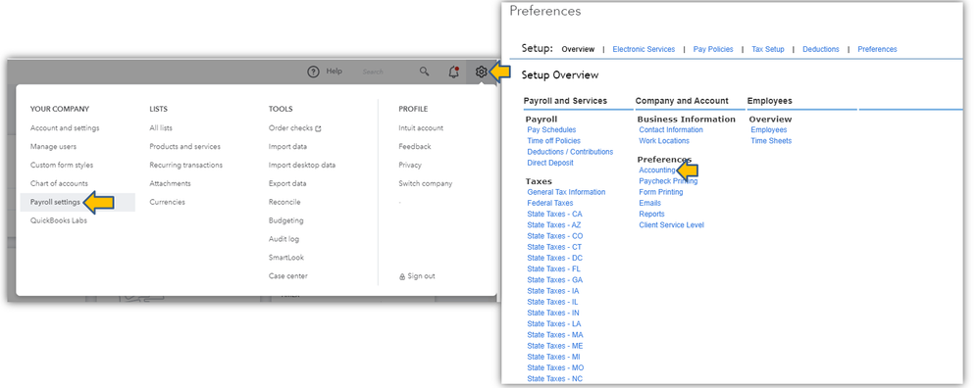Viewport: 980px width, 388px height.
Task: Open Paycheck Printing link
Action: pyautogui.click(x=668, y=181)
